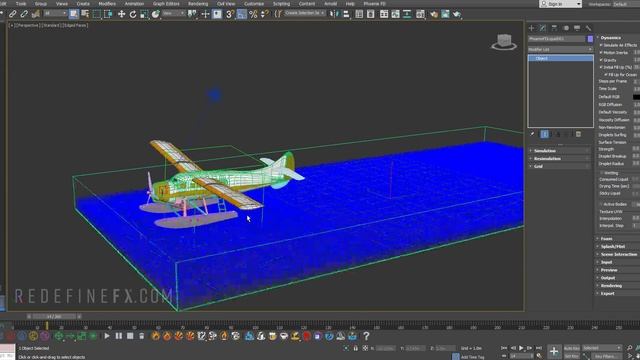Toggle Simulate Air Effects checkbox
The width and height of the screenshot is (640, 360).
pyautogui.click(x=601, y=45)
